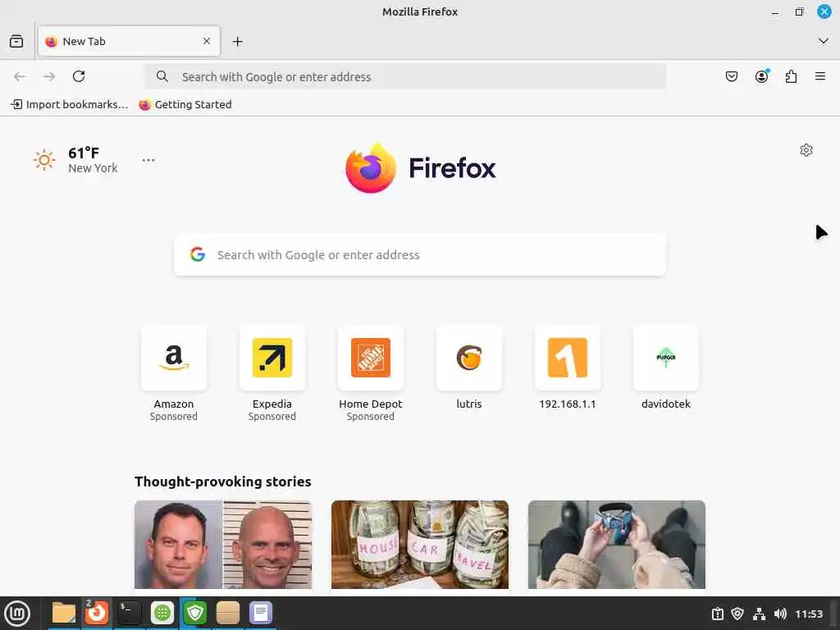Open the Getting Started bookmark
The height and width of the screenshot is (630, 840).
coord(185,104)
